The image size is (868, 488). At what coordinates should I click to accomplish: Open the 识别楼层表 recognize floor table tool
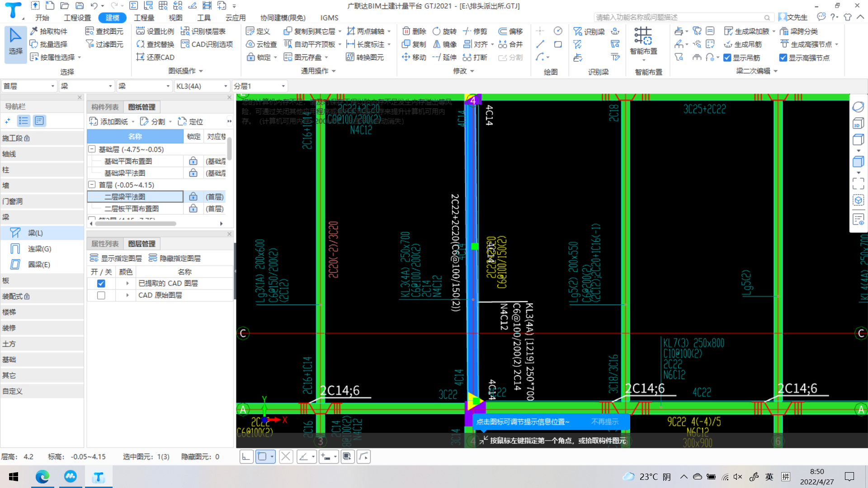click(203, 31)
